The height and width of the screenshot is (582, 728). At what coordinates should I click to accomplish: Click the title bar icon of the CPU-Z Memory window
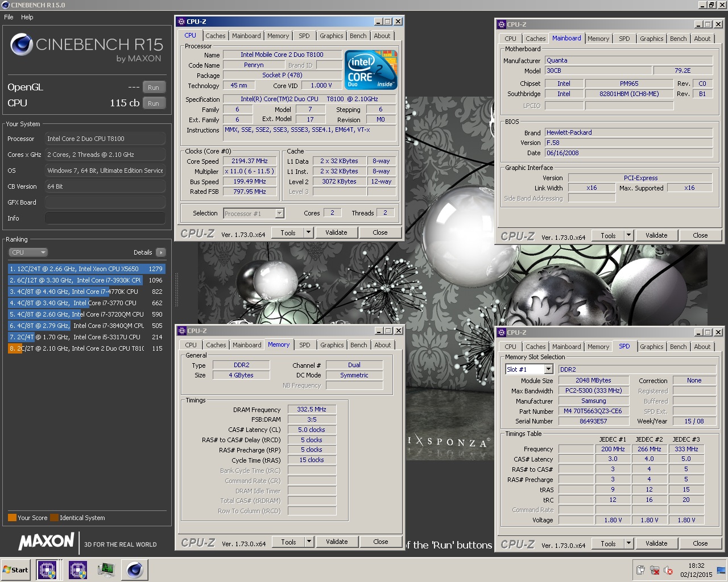[182, 331]
